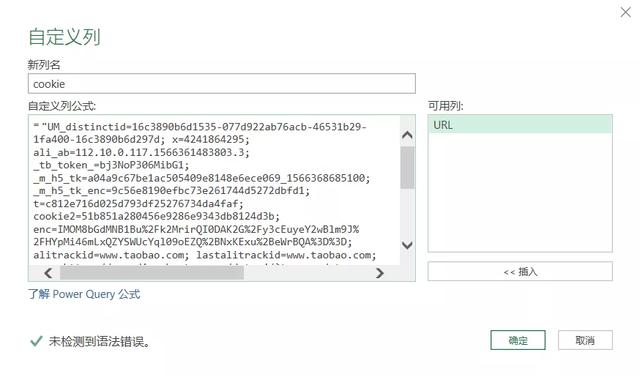Place cursor on the cookie2= formula line
640x377 pixels.
pos(156,216)
